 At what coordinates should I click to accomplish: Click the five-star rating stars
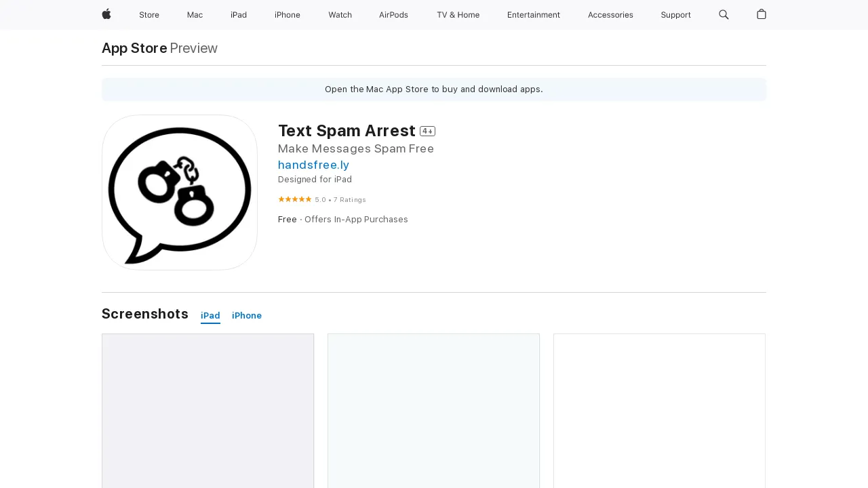[295, 199]
